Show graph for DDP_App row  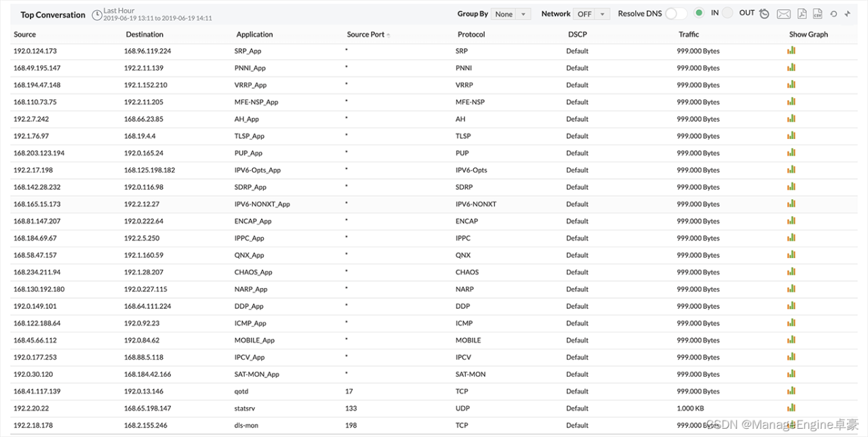coord(791,305)
